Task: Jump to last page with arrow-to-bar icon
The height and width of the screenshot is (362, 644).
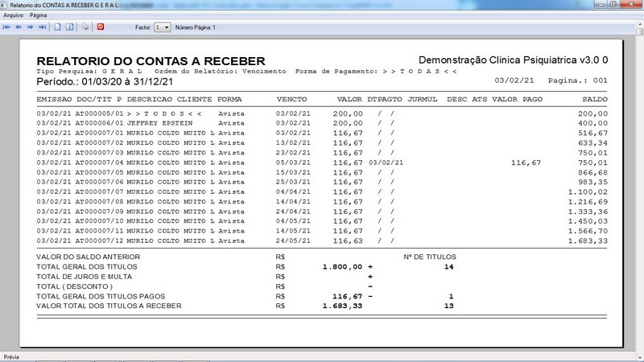Action: (x=42, y=27)
